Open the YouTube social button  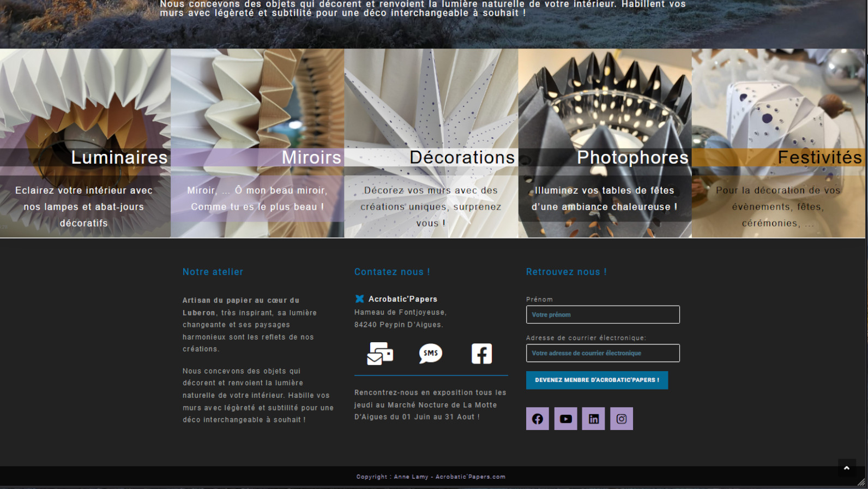pyautogui.click(x=565, y=419)
